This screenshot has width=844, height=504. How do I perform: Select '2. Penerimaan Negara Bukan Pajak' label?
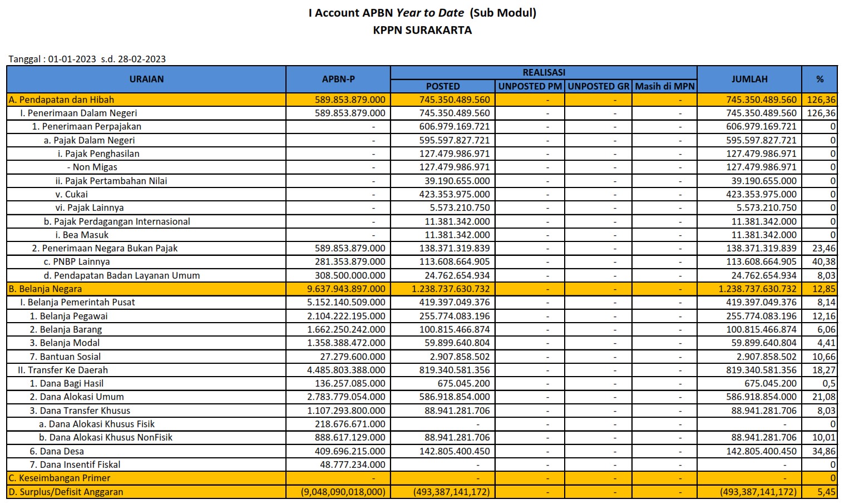[105, 248]
